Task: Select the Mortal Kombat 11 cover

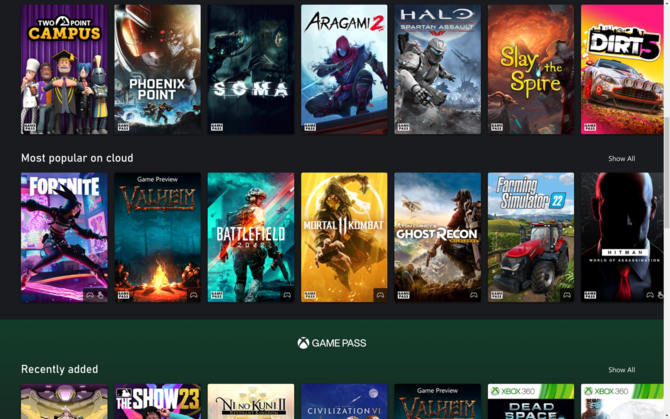Action: (344, 237)
